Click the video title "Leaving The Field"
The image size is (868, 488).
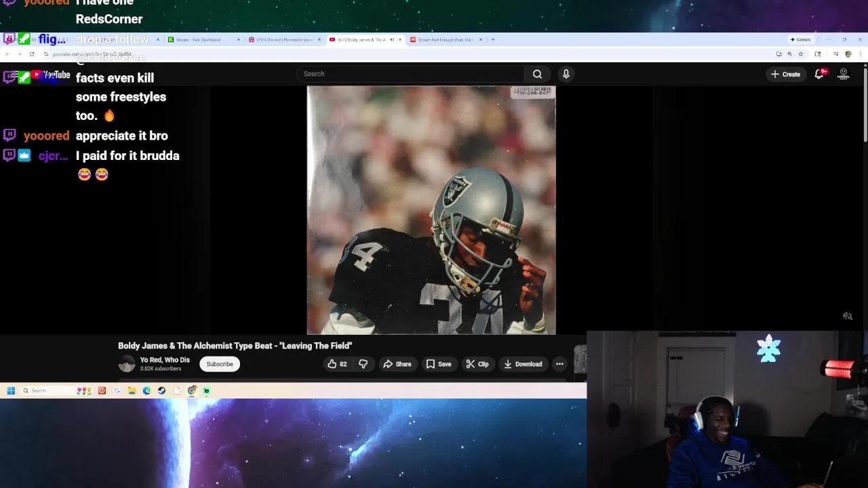click(x=235, y=346)
